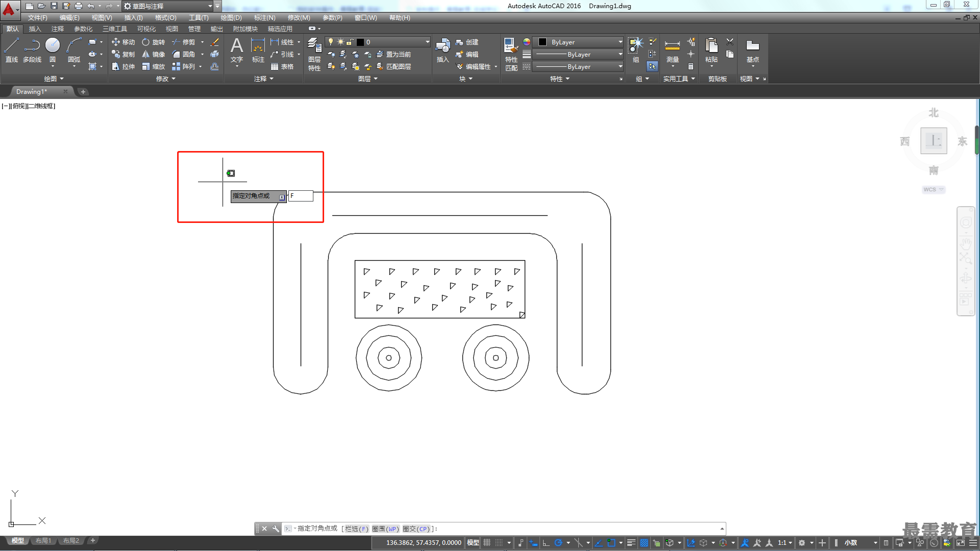Click the 拉伸 (Stretch) tool
Viewport: 980px width, 551px height.
(x=123, y=67)
